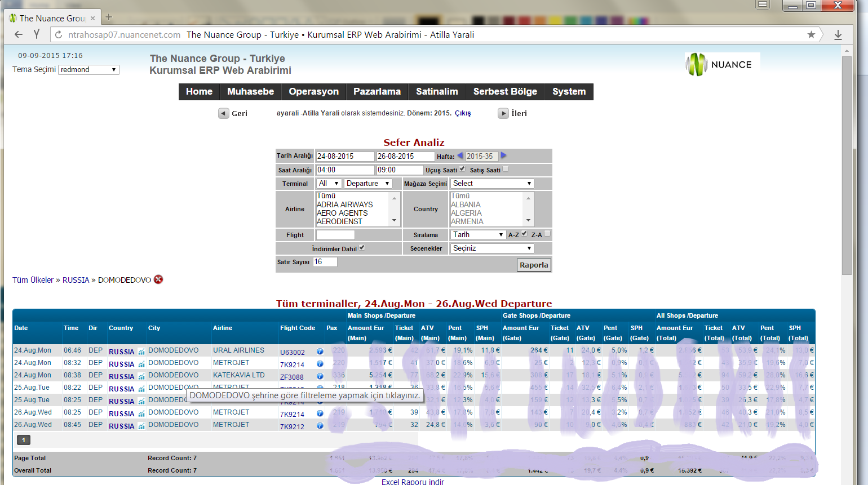Click the Satır Sayısı input field
The image size is (868, 485).
coord(325,262)
